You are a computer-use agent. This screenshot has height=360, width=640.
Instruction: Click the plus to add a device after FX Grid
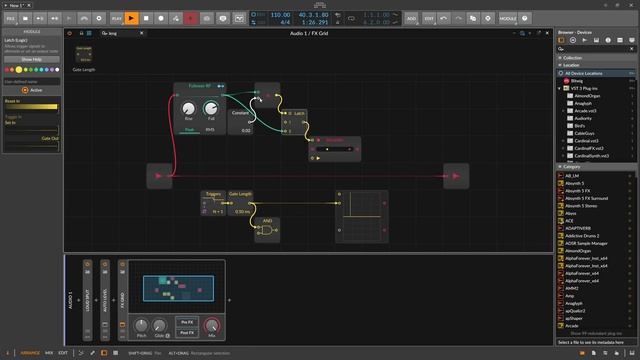[x=229, y=300]
